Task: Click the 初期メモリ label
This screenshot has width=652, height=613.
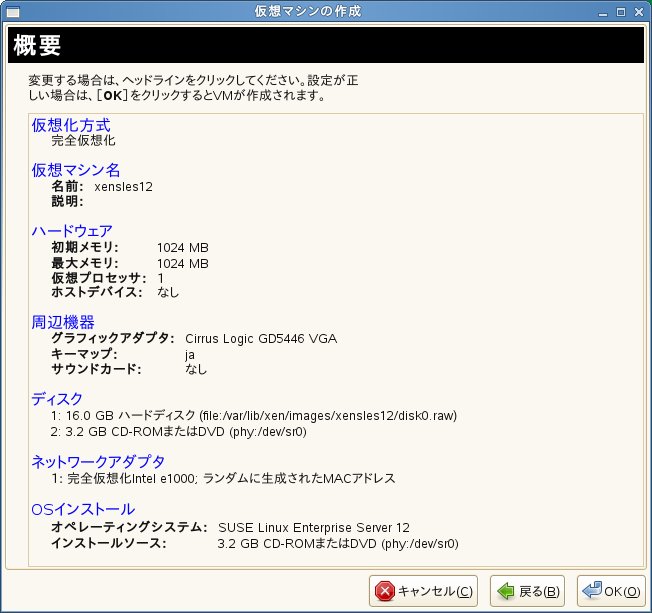Action: [85, 247]
